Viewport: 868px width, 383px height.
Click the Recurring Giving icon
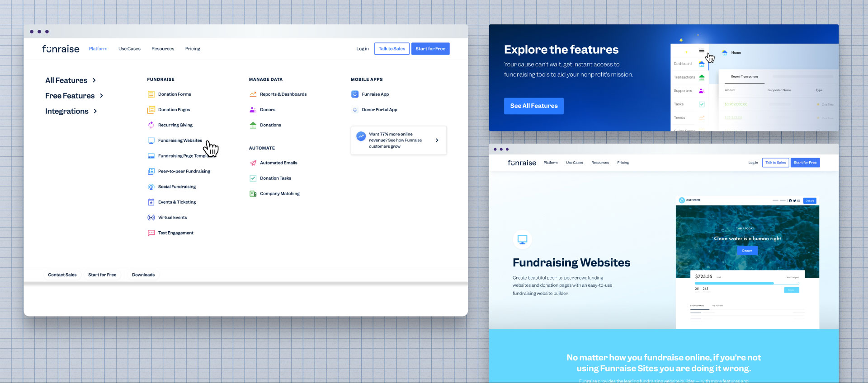(151, 125)
